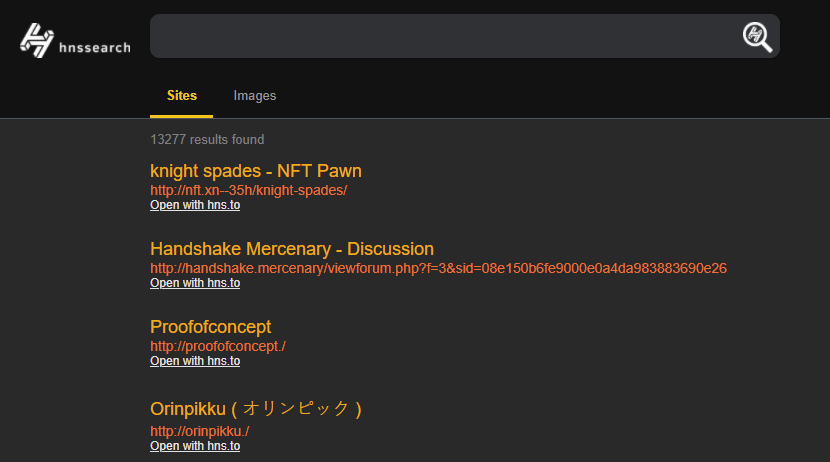
Task: Open the Orinpikku result title
Action: click(256, 409)
